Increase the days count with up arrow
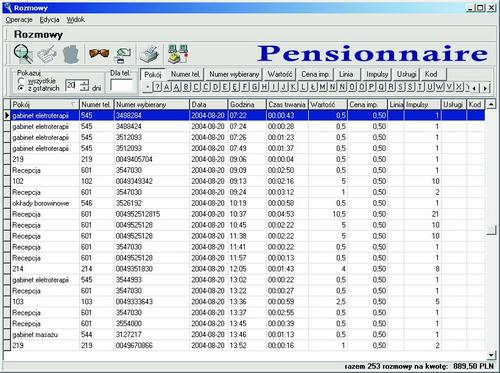Viewport: 500px width, 373px height. click(x=85, y=82)
